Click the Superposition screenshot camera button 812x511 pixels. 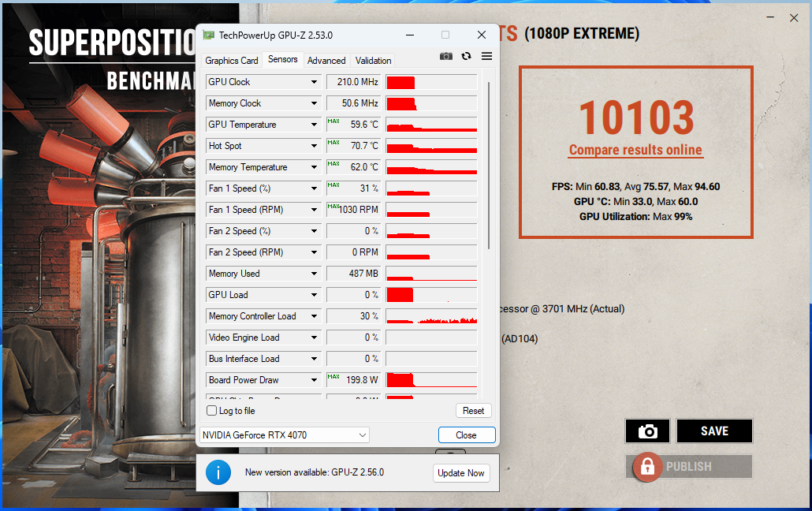coord(647,431)
